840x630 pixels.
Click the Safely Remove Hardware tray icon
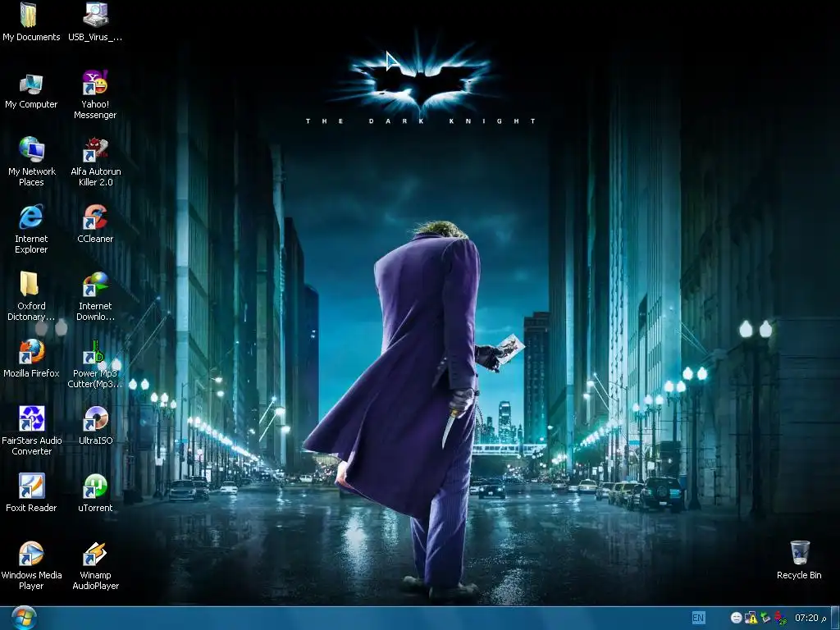click(x=765, y=619)
